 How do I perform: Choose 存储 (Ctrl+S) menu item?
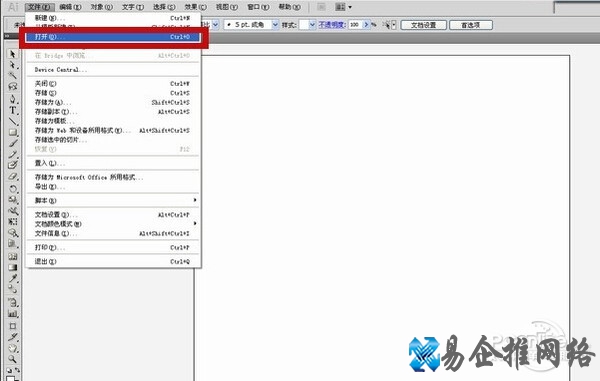pyautogui.click(x=113, y=93)
